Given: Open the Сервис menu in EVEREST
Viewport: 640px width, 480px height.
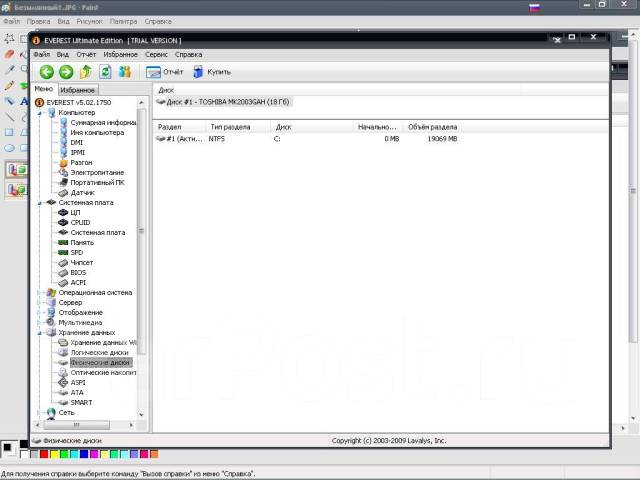Looking at the screenshot, I should point(156,54).
